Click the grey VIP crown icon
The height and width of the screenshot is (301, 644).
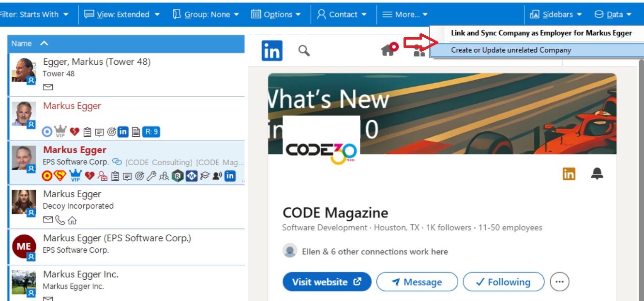pyautogui.click(x=60, y=131)
